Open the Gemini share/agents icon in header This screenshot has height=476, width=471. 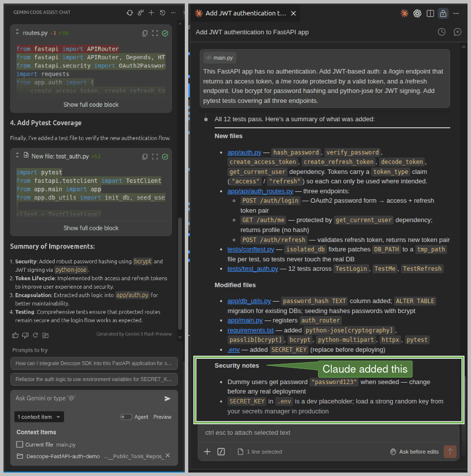tap(141, 13)
